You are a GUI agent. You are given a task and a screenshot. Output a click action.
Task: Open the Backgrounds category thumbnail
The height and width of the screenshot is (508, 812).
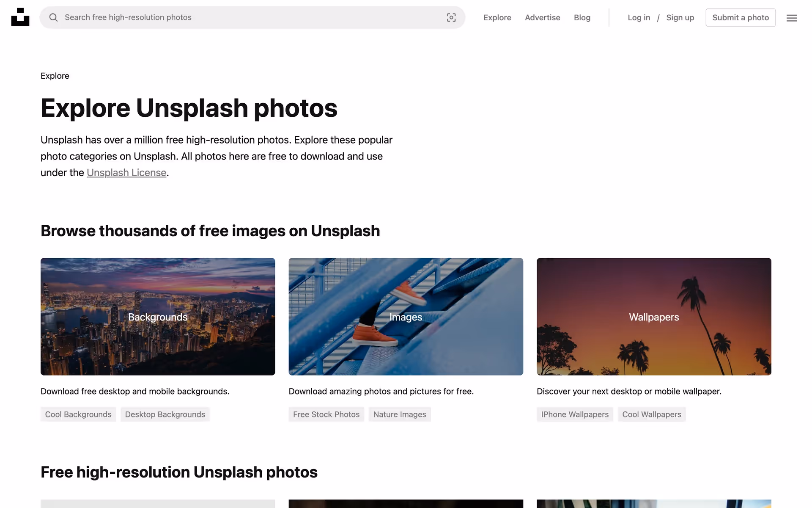[x=158, y=316]
